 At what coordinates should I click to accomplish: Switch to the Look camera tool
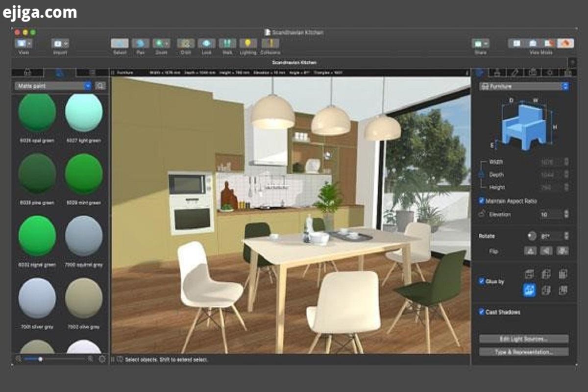(206, 44)
